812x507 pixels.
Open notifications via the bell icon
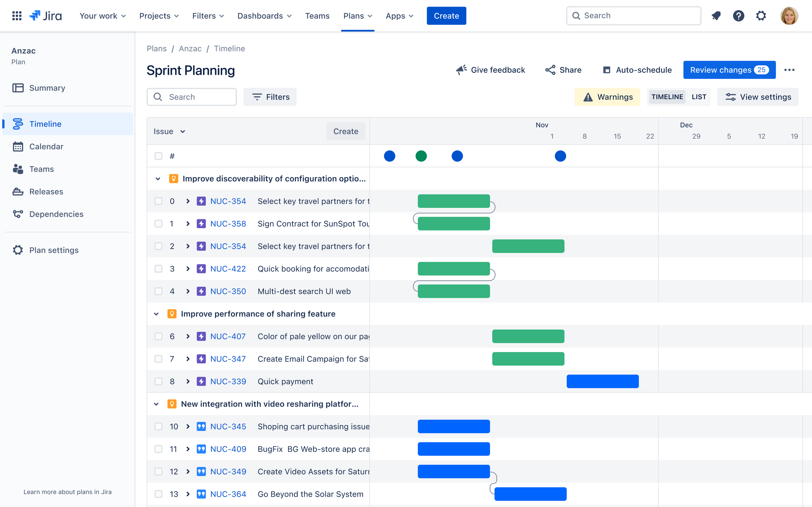point(716,16)
